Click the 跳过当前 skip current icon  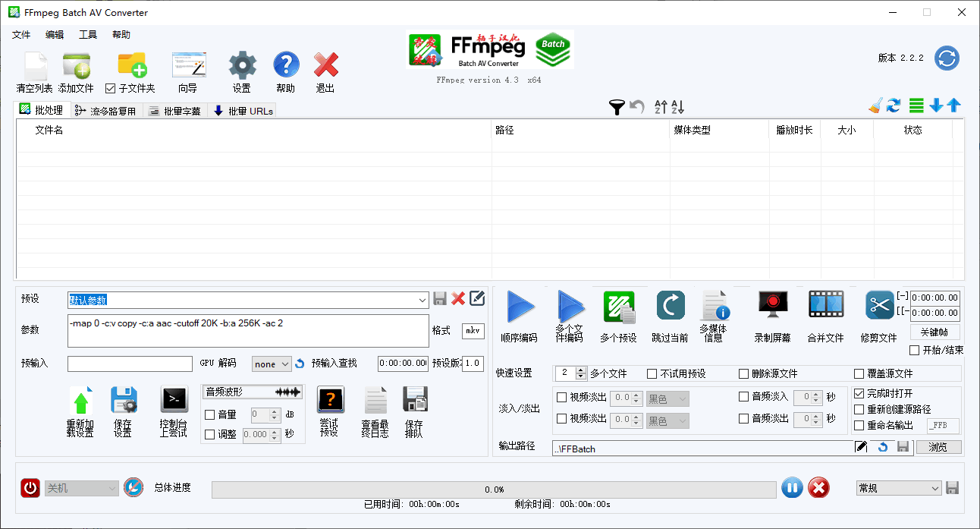671,305
